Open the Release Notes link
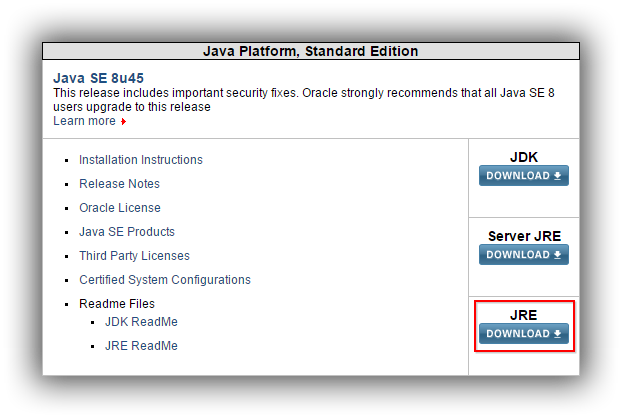 [x=119, y=184]
